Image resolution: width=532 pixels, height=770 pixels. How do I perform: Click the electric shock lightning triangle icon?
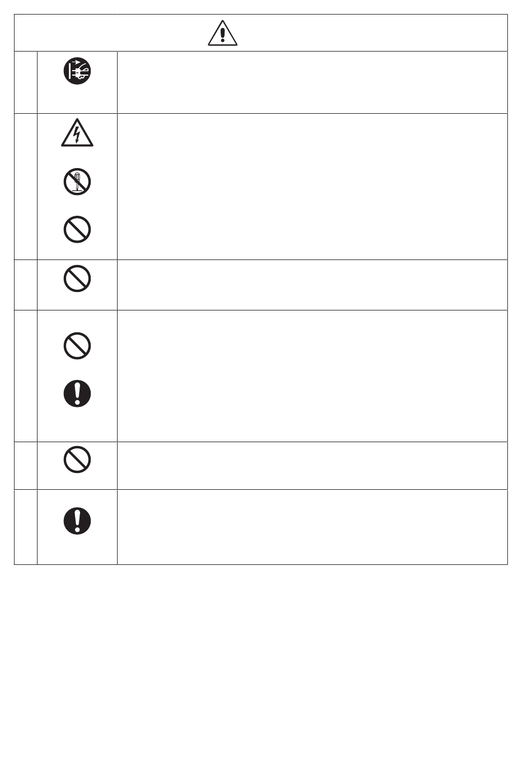click(x=77, y=133)
